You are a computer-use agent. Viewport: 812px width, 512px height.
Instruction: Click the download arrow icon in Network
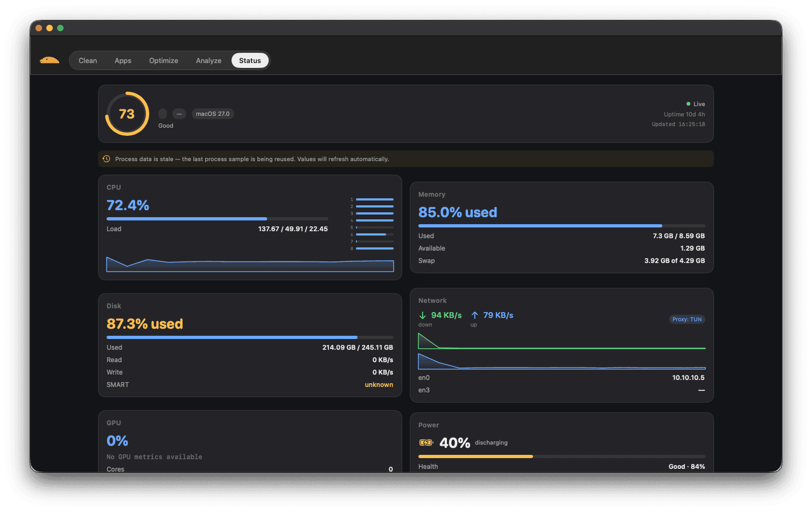pyautogui.click(x=423, y=315)
